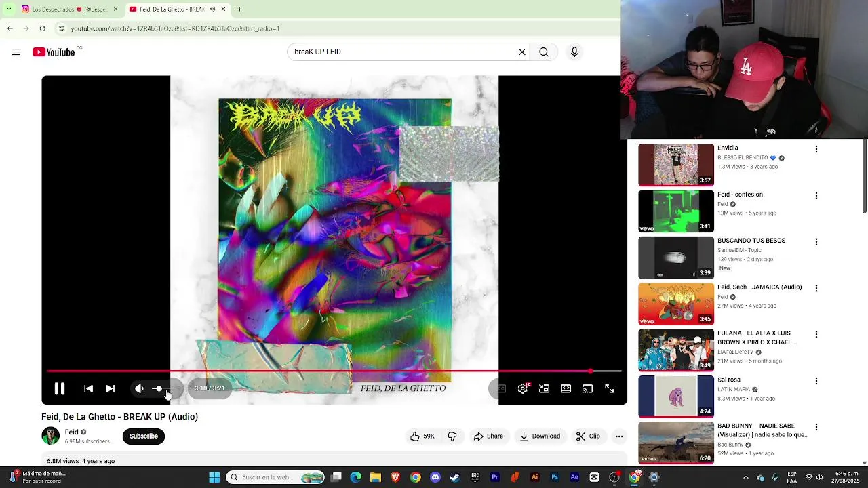The height and width of the screenshot is (488, 868).
Task: Show hidden system tray icons
Action: tap(745, 477)
